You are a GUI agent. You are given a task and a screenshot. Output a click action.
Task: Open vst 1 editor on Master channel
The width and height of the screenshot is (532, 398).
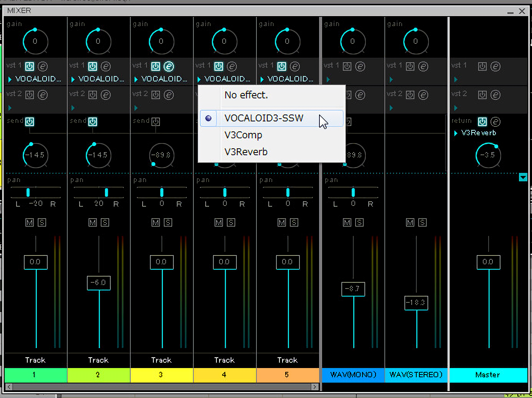495,66
